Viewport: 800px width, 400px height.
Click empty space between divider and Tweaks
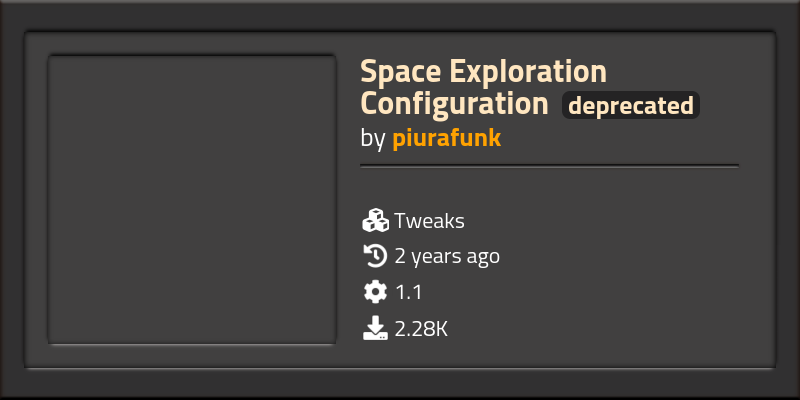[549, 187]
